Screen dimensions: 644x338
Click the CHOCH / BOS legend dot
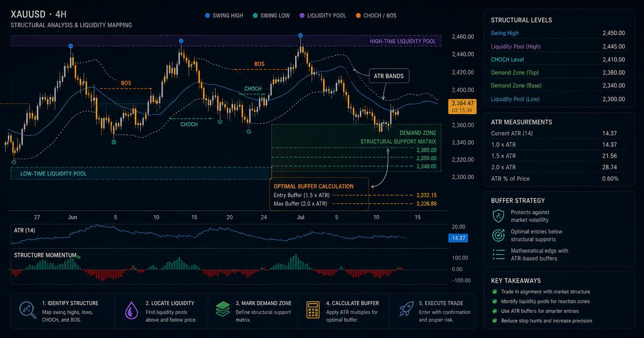[357, 16]
